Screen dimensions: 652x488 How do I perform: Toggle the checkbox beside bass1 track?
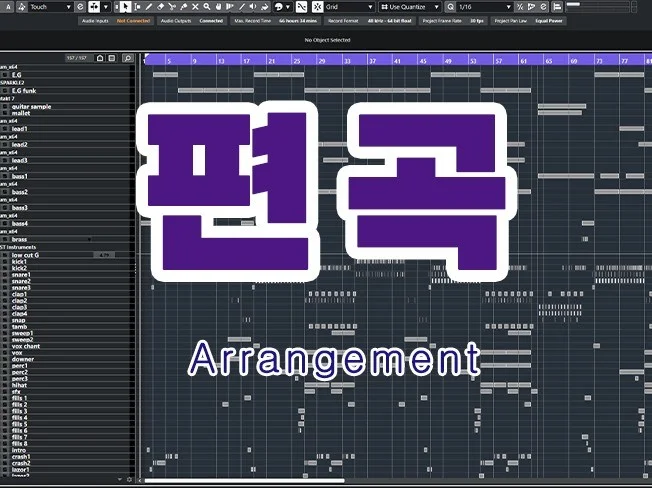pyautogui.click(x=5, y=176)
